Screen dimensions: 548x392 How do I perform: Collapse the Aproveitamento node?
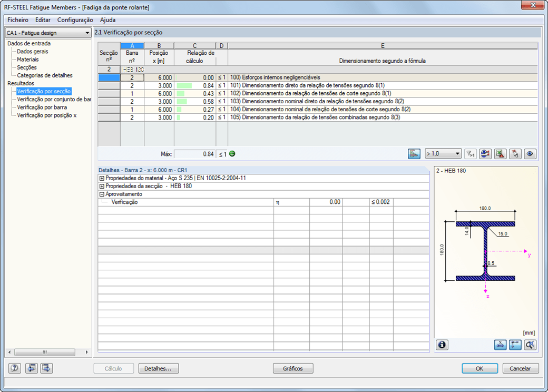point(102,194)
